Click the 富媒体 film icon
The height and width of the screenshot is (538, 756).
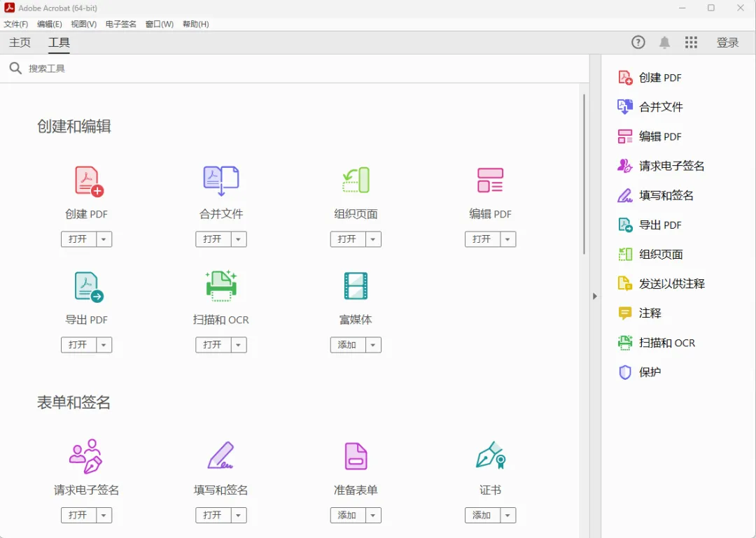coord(356,286)
